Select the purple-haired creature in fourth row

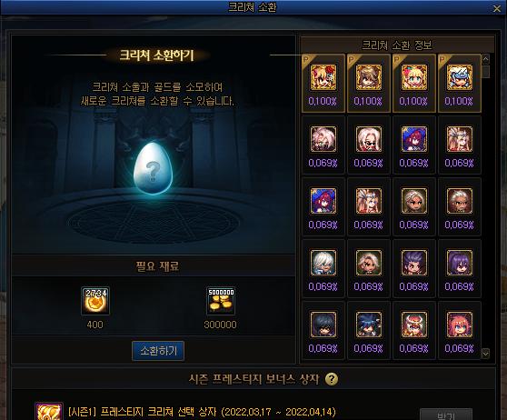point(460,263)
